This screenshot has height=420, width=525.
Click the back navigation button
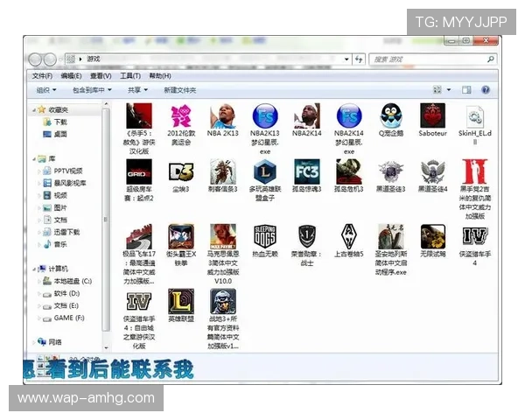35,59
